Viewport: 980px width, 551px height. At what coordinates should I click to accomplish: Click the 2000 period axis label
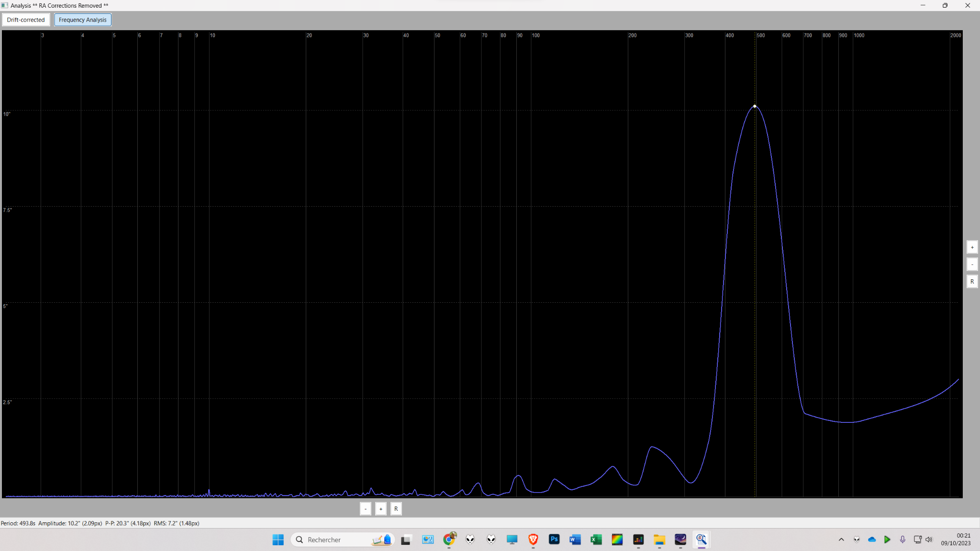956,35
